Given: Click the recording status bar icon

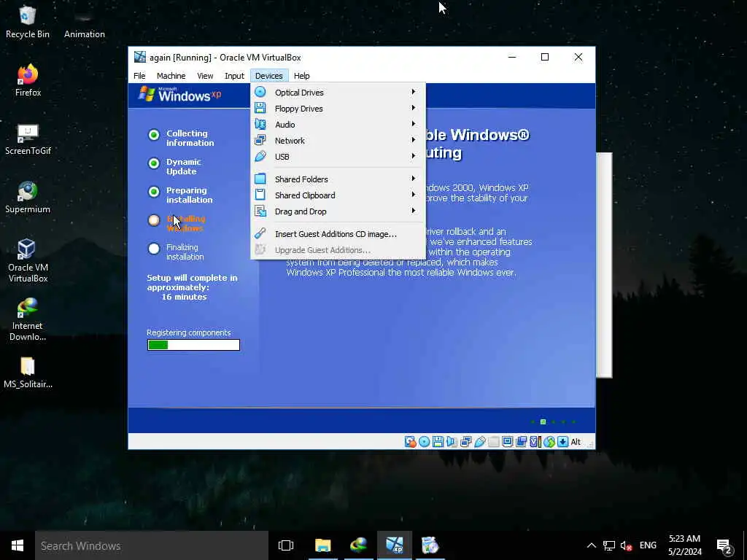Looking at the screenshot, I should (x=521, y=442).
